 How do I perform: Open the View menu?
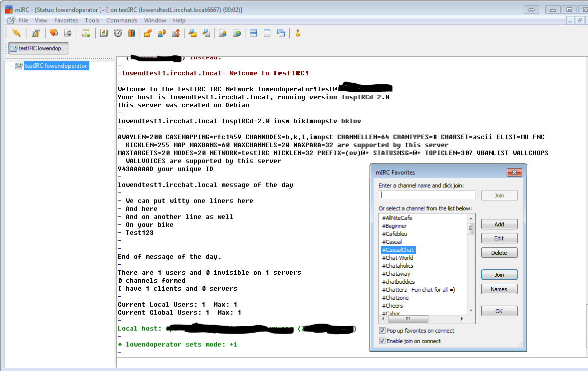[x=41, y=20]
